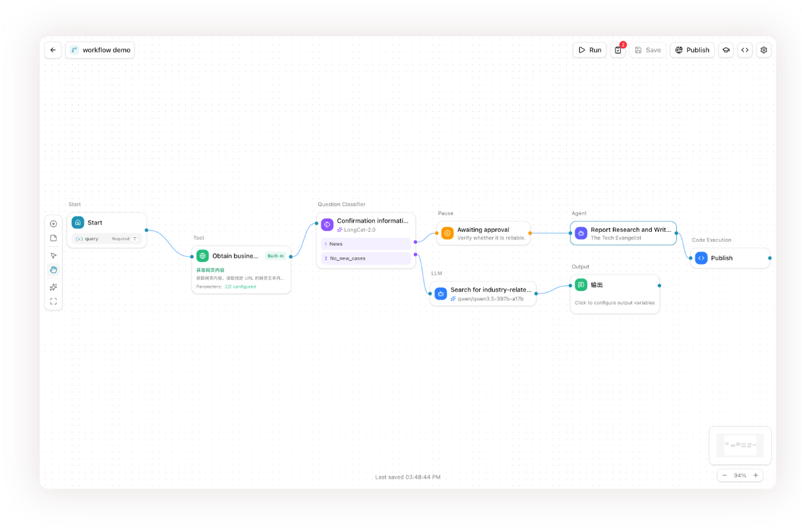Click the Agent robot icon on Report Research node
802x532 pixels.
click(581, 233)
